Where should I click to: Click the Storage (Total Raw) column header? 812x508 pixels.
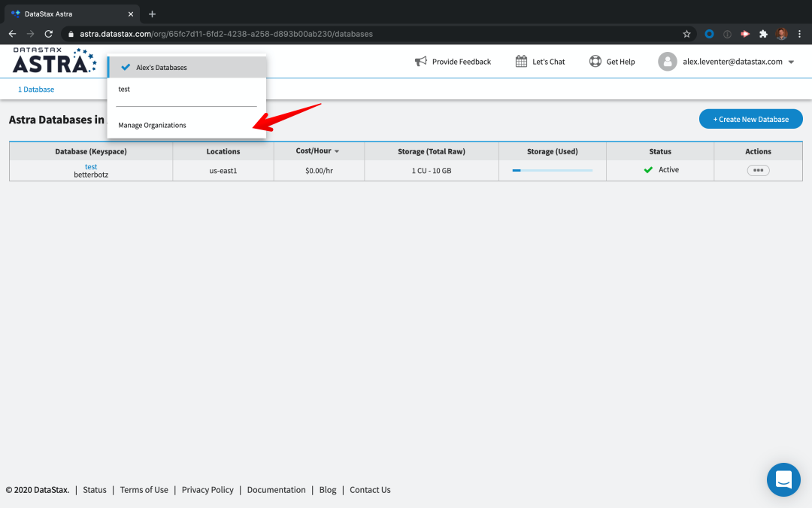[432, 151]
